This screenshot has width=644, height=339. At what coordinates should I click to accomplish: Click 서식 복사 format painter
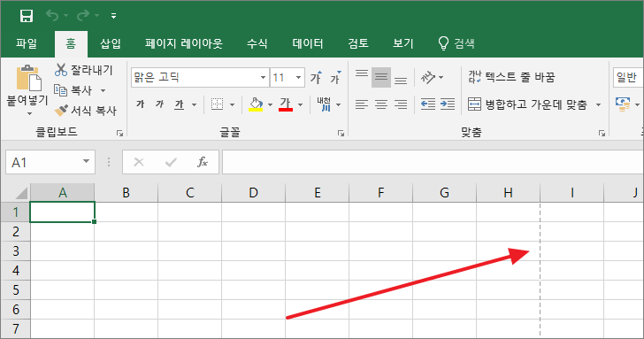click(x=86, y=111)
